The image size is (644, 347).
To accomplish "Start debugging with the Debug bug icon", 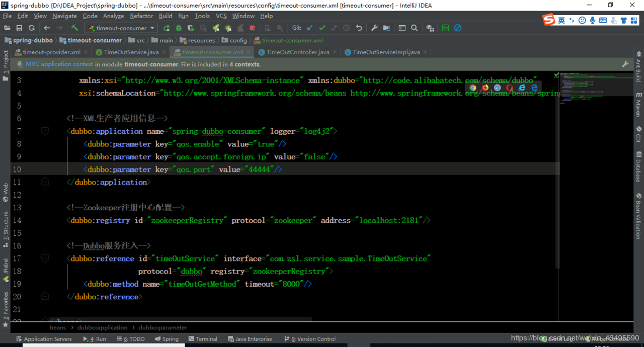I will pos(179,28).
